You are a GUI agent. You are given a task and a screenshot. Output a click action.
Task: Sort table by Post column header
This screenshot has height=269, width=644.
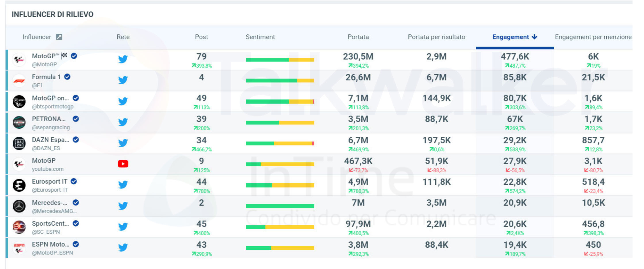202,37
